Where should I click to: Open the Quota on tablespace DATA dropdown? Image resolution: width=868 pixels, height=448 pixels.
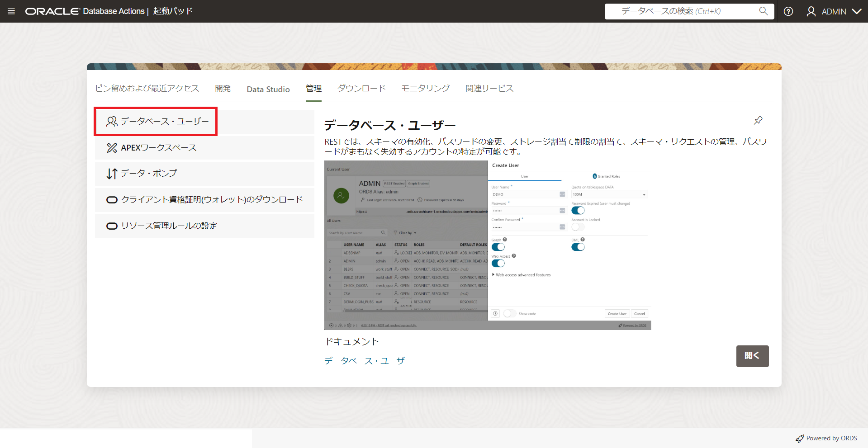pyautogui.click(x=644, y=194)
